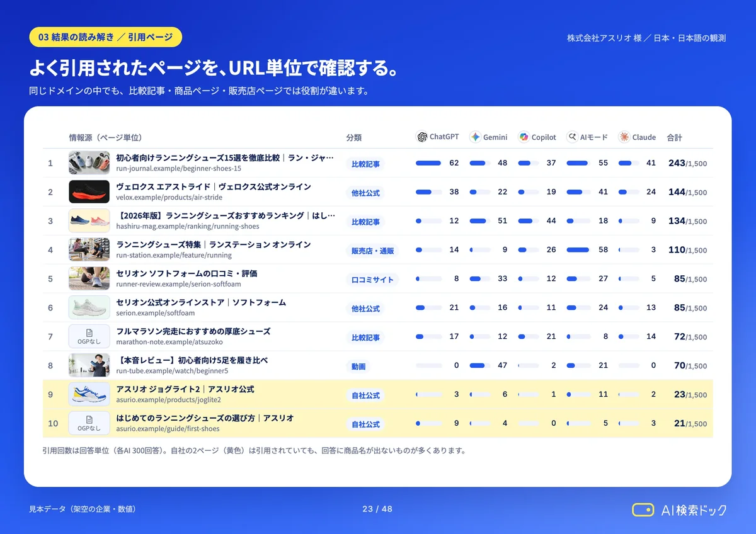Click 比較記事 tag for marathon-note row
756x534 pixels.
[365, 338]
